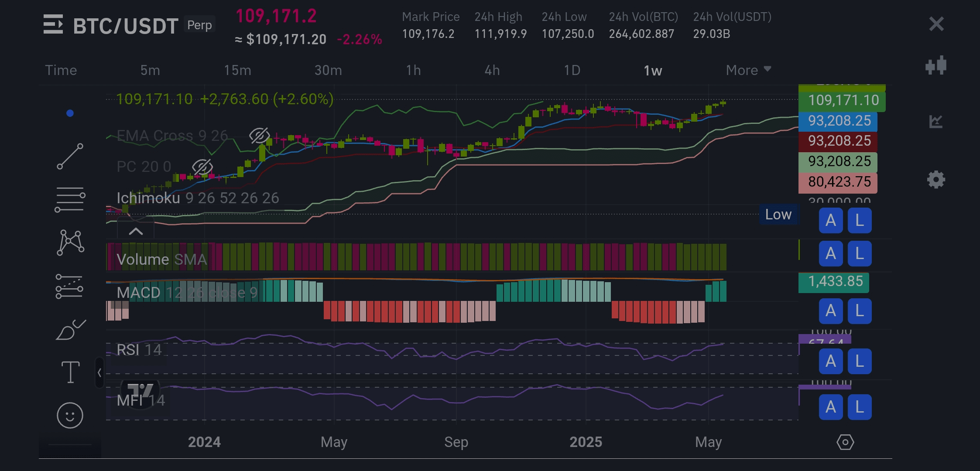Collapse the indicator legend chevron

click(x=136, y=231)
